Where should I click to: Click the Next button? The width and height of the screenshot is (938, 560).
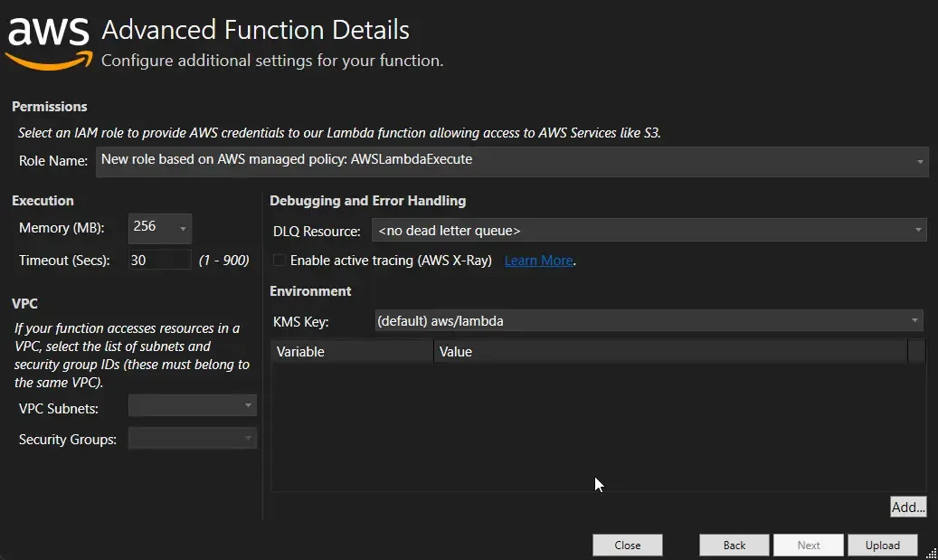[x=808, y=545]
